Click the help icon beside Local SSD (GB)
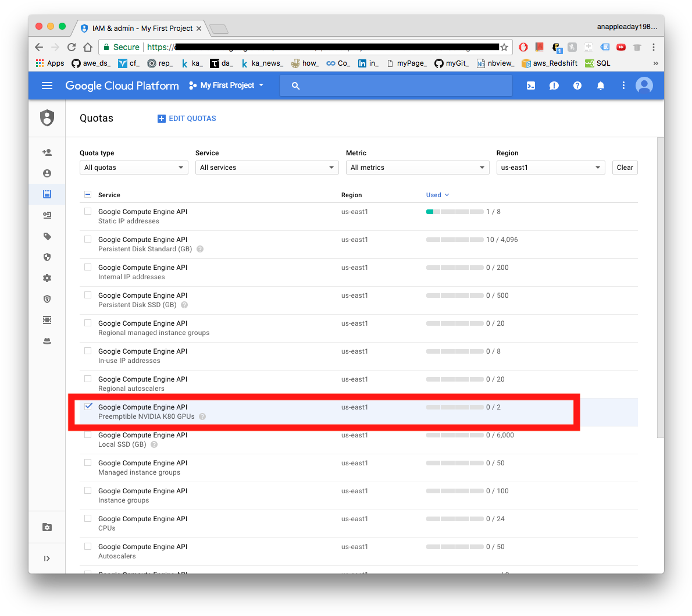This screenshot has height=616, width=692. (x=154, y=444)
